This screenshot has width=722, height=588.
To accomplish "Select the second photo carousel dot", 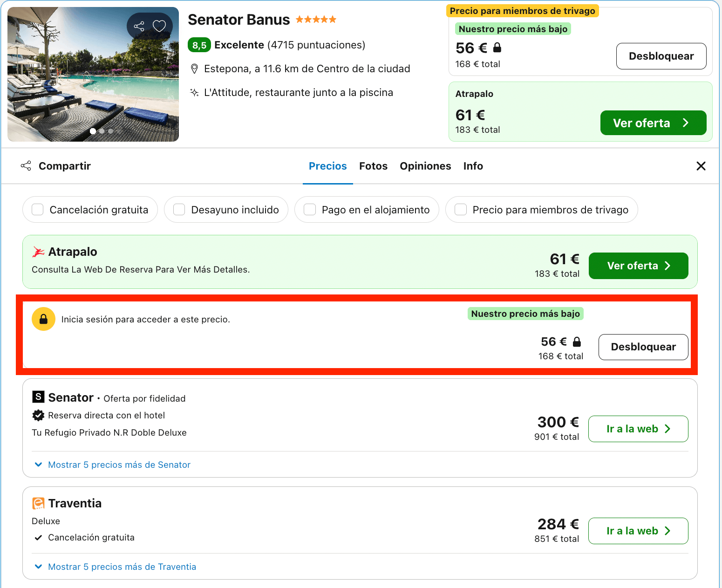I will (102, 131).
